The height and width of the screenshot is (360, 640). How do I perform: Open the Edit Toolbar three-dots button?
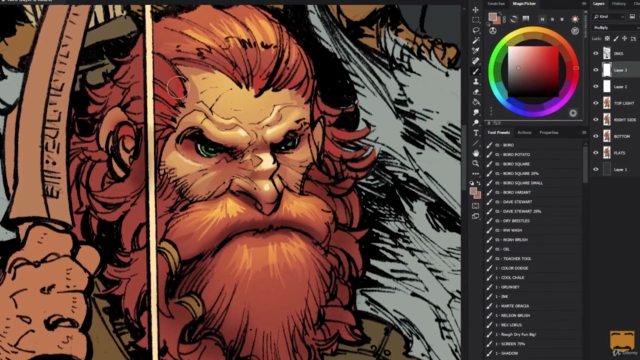coord(476,174)
